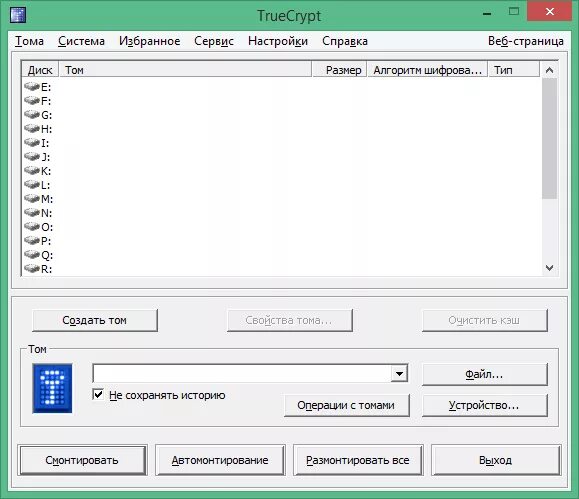Viewport: 579px width, 499px height.
Task: Click the Размонтировать все button
Action: coord(358,460)
